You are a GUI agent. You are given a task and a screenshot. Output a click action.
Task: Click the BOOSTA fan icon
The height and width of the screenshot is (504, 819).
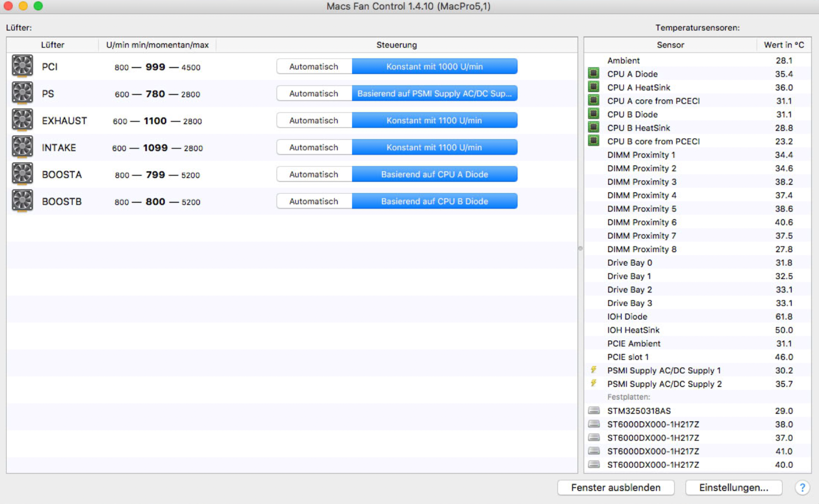pyautogui.click(x=22, y=173)
